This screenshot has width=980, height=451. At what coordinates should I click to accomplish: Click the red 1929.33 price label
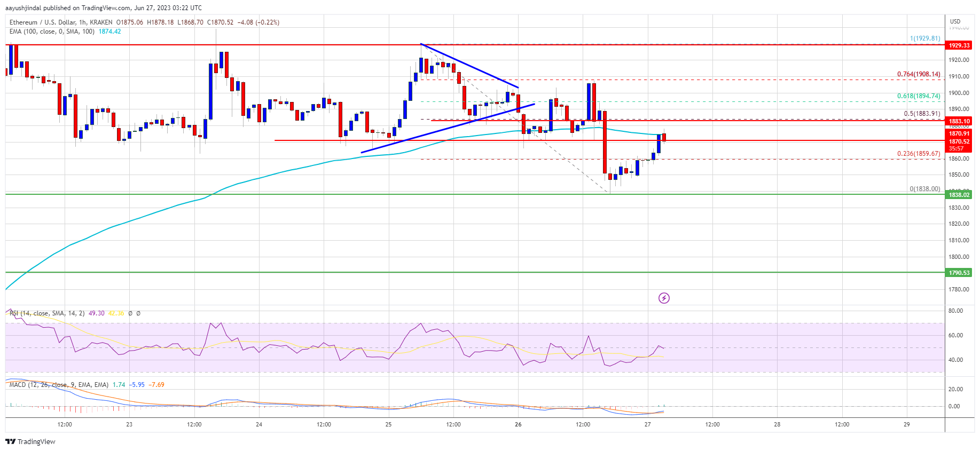(959, 45)
